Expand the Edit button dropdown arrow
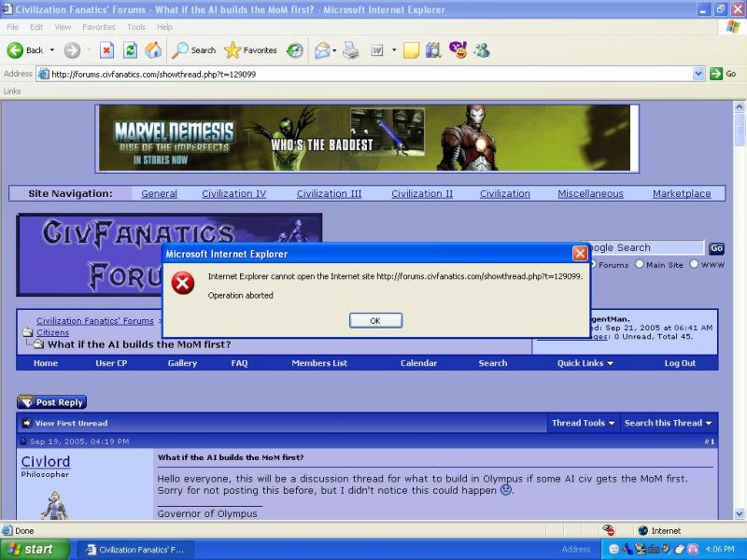This screenshot has width=747, height=560. (394, 50)
